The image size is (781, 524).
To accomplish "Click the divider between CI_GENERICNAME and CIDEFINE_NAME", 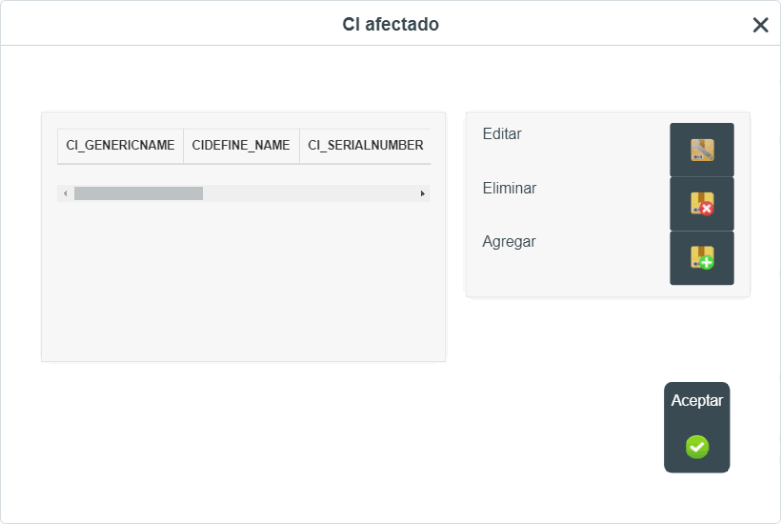I will (183, 145).
